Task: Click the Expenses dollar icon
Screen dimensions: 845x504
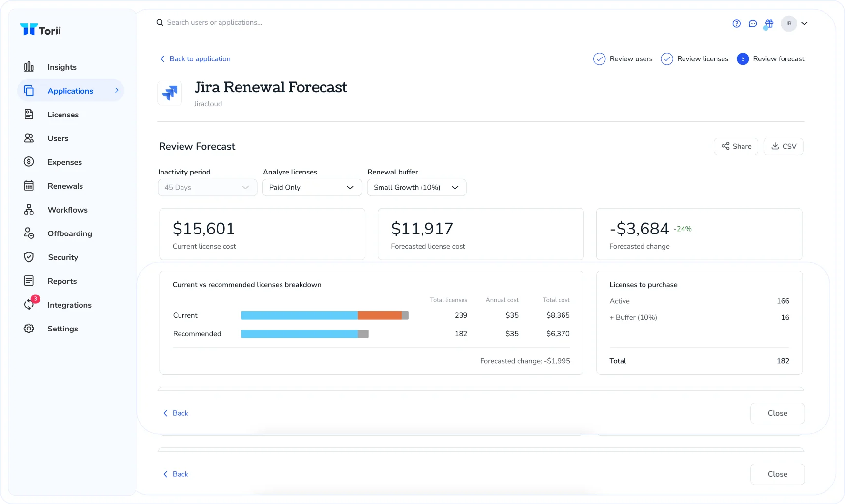Action: tap(29, 162)
